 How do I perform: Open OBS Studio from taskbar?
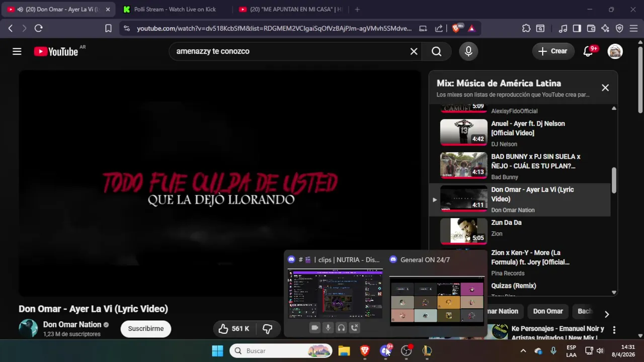[x=406, y=351]
